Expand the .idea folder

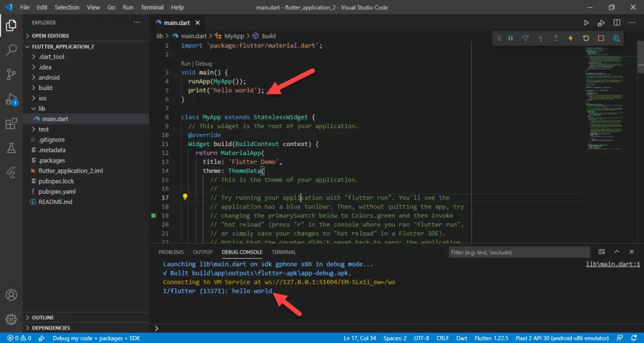click(x=86, y=67)
